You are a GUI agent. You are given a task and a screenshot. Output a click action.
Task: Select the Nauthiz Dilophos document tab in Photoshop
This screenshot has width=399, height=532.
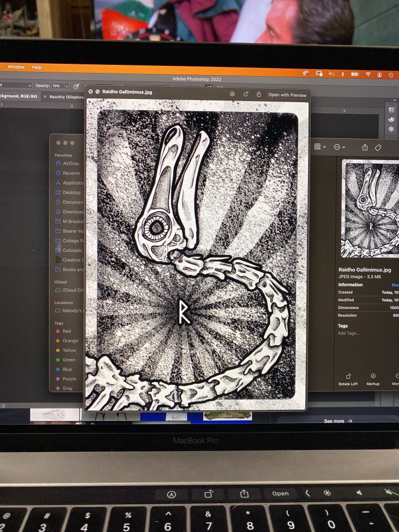[x=66, y=97]
